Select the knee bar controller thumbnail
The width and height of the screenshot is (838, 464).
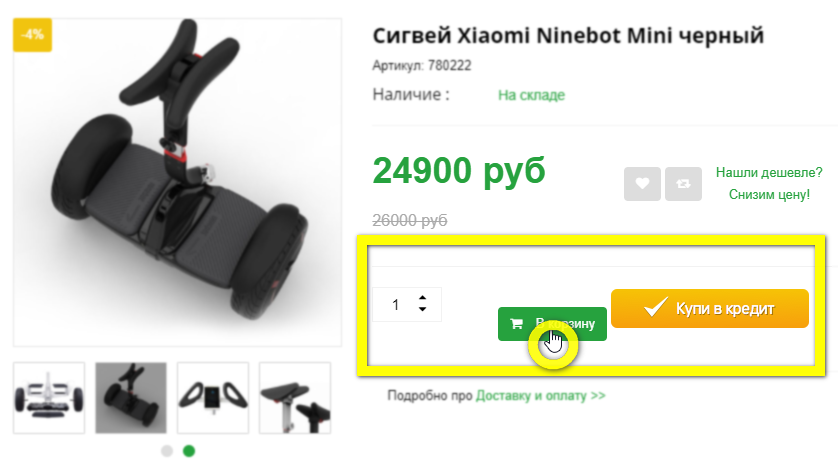pyautogui.click(x=213, y=398)
